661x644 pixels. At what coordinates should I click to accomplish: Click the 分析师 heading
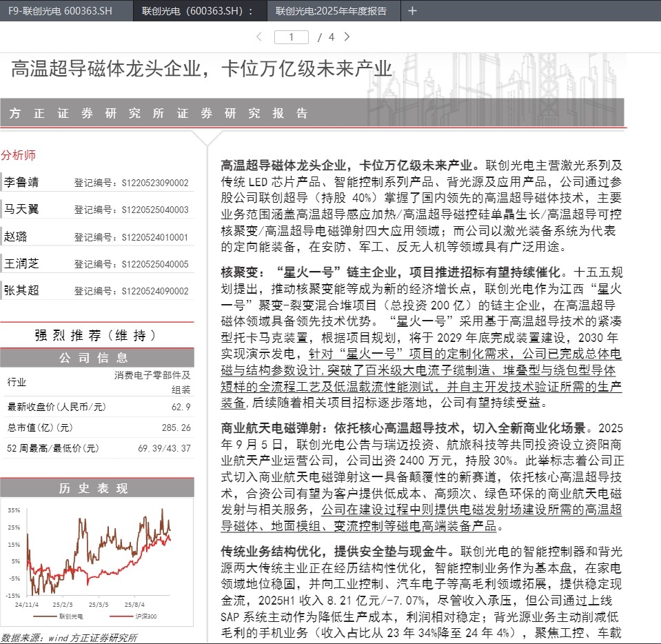point(18,154)
